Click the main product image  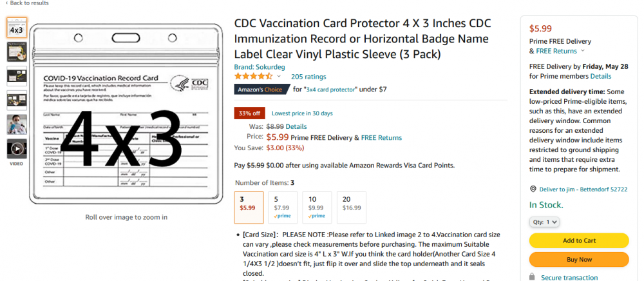pyautogui.click(x=126, y=114)
